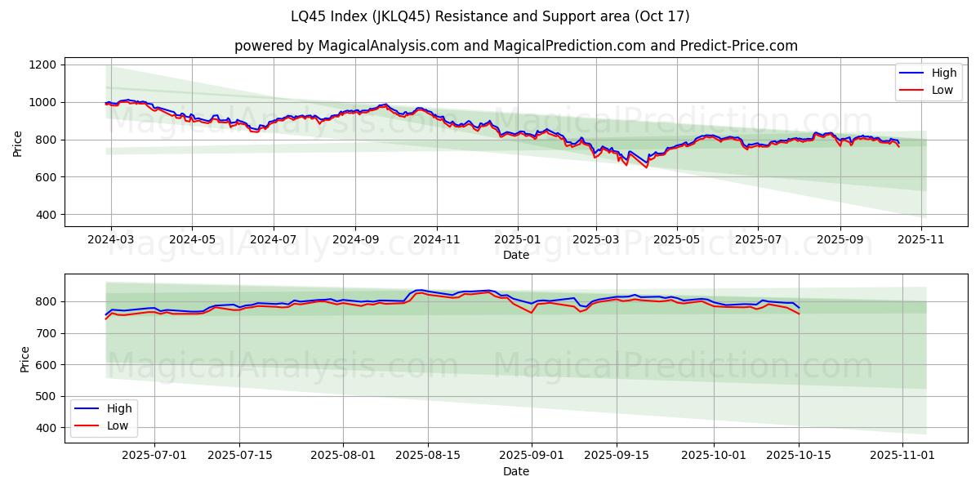Click the Price y-axis label of bottom chart

(x=24, y=359)
